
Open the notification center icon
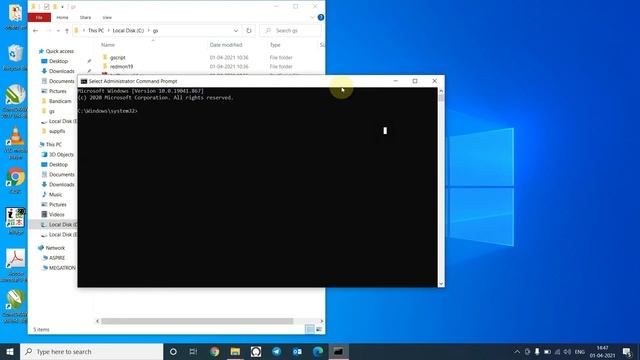627,352
